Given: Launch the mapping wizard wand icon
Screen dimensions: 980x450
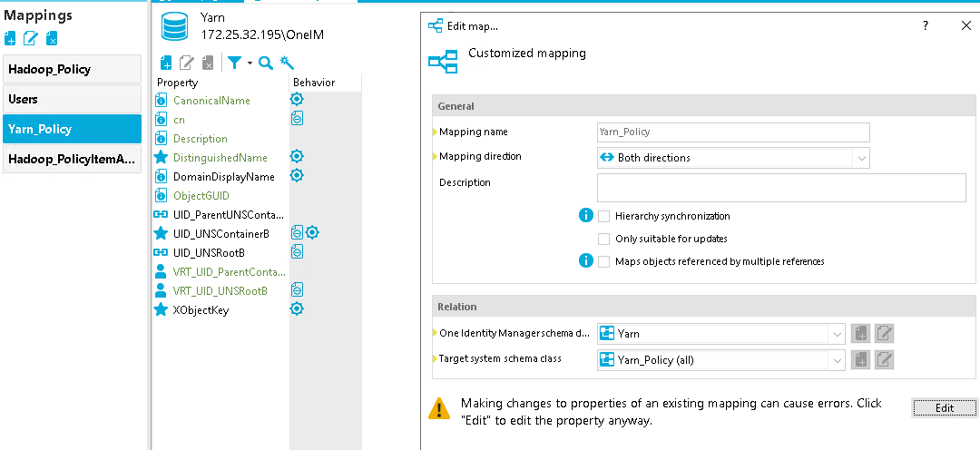Looking at the screenshot, I should click(x=287, y=63).
